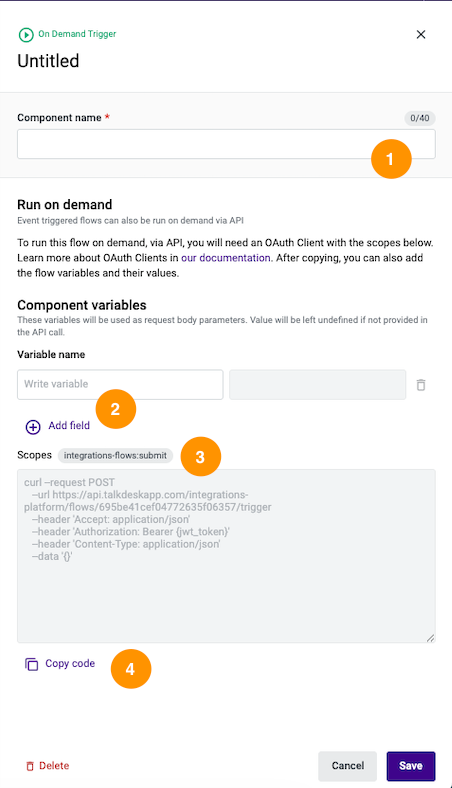
Task: Click inside the curl request code box
Action: tap(226, 556)
